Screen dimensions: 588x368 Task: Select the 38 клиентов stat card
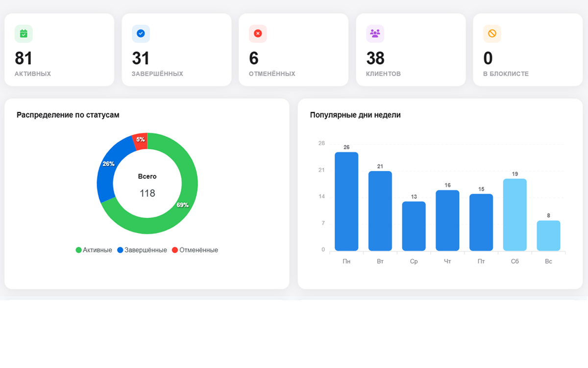click(411, 49)
